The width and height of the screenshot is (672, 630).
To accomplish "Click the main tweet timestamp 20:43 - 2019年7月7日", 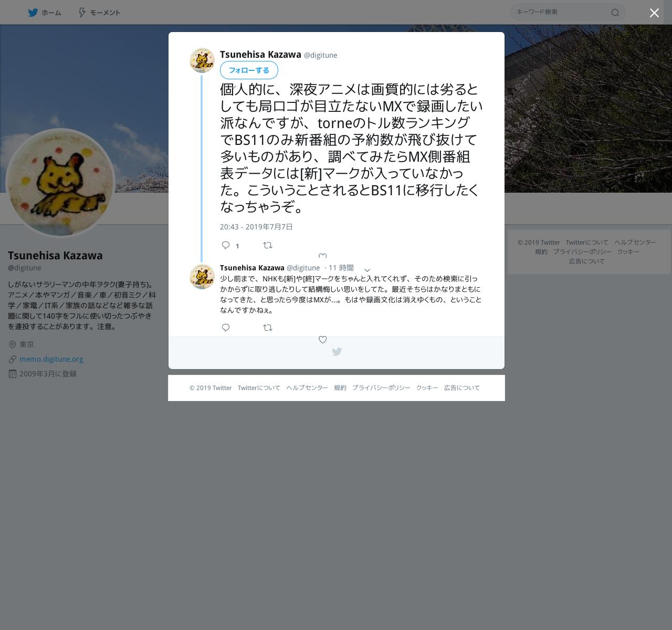I will click(x=256, y=227).
